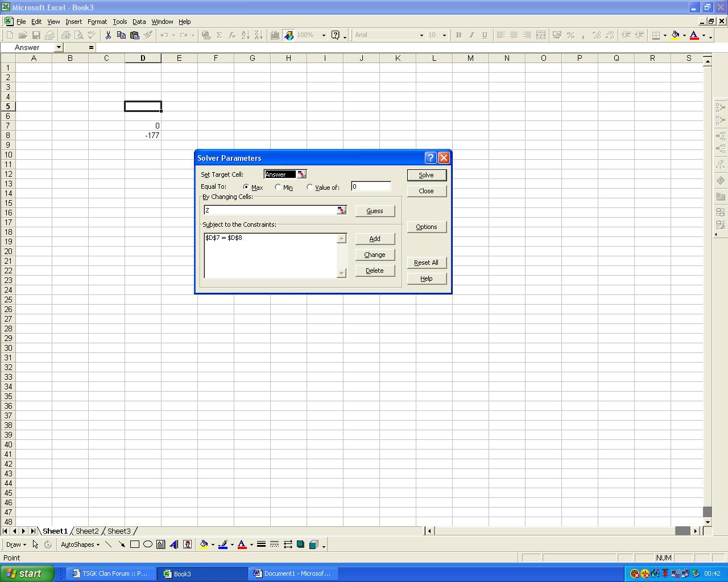Screen dimensions: 728x582
Task: Select the Value of radio button
Action: pyautogui.click(x=309, y=187)
